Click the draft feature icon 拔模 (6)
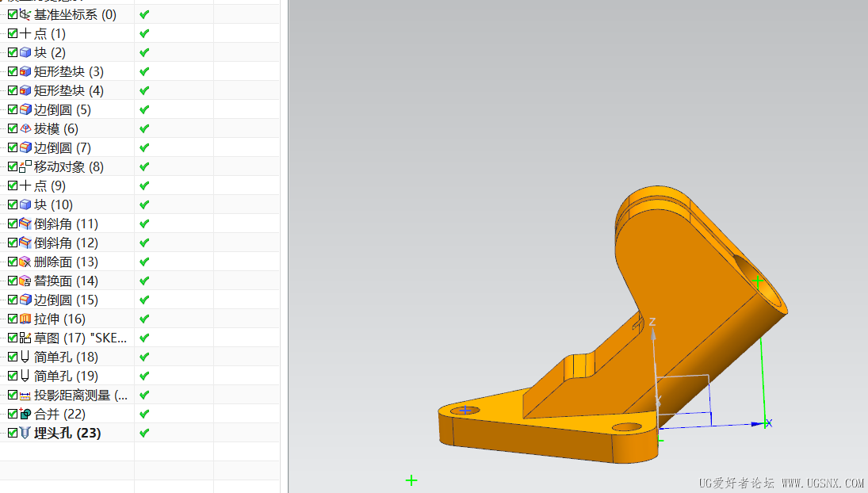Viewport: 868px width, 493px height. tap(25, 128)
